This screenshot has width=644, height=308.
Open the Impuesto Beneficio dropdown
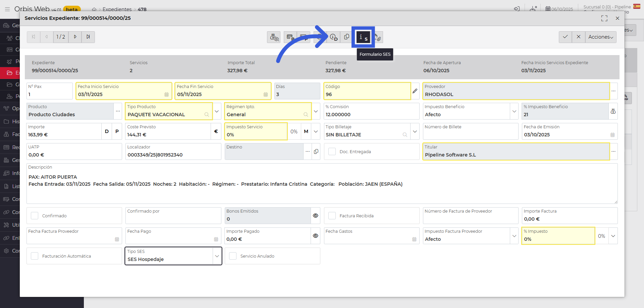pyautogui.click(x=514, y=111)
